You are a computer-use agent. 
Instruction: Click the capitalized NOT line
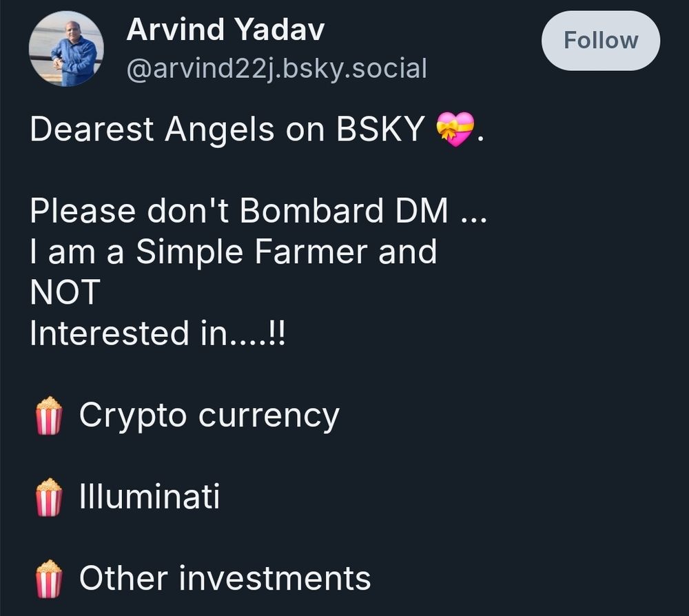(x=65, y=292)
